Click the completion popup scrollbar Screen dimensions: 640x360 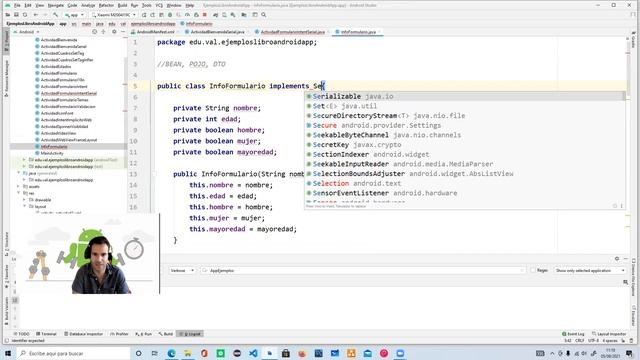[x=624, y=96]
